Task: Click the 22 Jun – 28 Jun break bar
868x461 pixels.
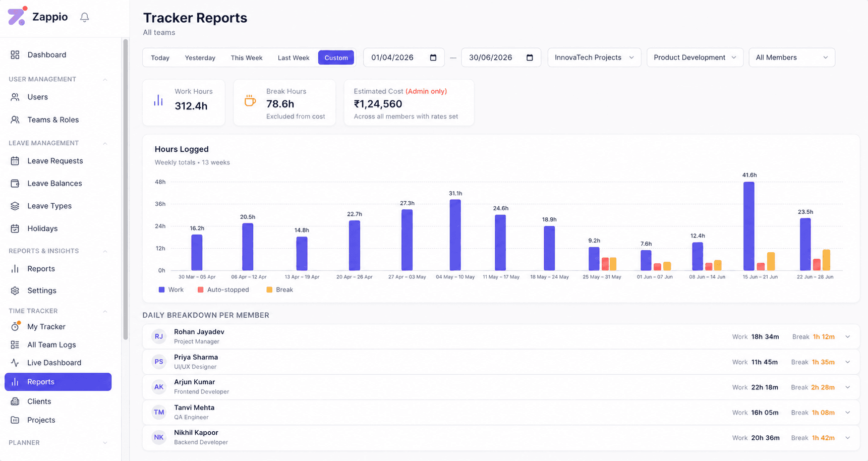Action: point(826,260)
